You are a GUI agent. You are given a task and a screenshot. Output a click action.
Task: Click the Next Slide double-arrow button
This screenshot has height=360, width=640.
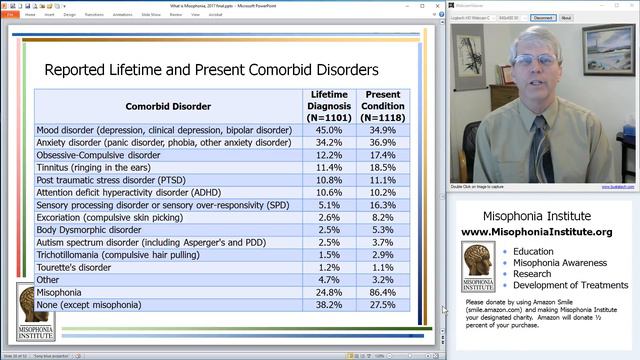coord(442,343)
